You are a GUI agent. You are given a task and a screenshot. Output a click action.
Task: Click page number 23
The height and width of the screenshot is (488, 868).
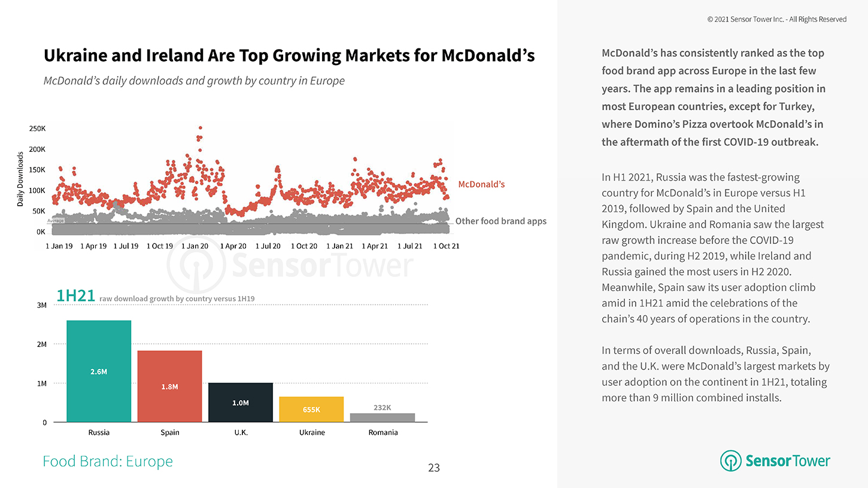coord(434,468)
